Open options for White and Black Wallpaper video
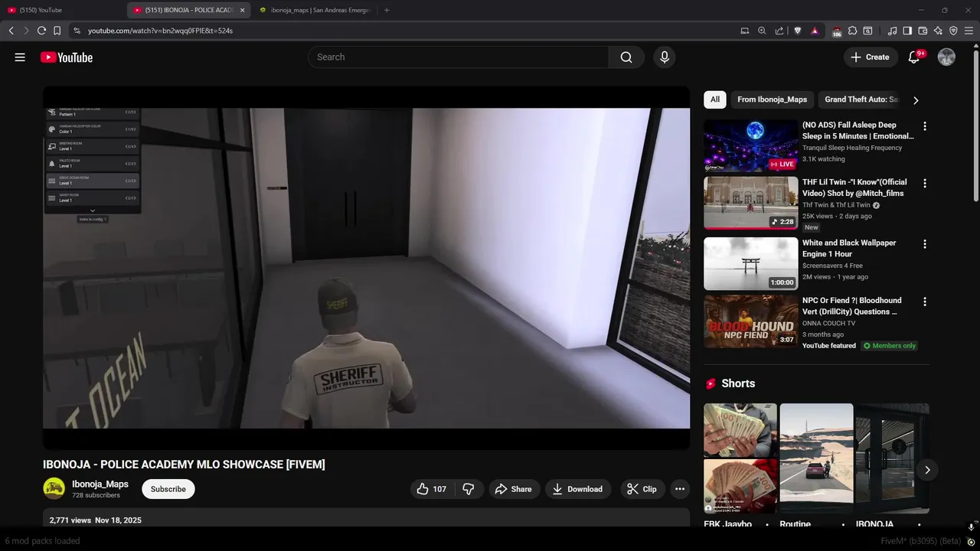 click(x=925, y=244)
